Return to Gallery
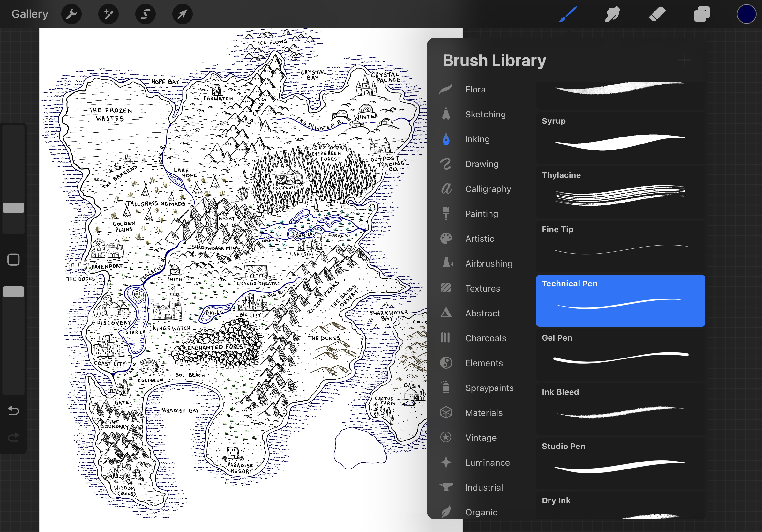762x532 pixels. tap(30, 14)
